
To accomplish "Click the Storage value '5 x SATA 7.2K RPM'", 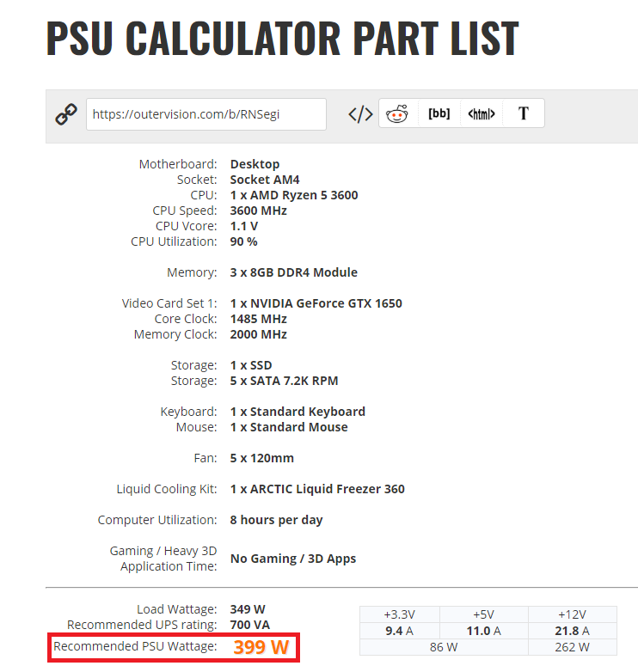I will point(284,381).
